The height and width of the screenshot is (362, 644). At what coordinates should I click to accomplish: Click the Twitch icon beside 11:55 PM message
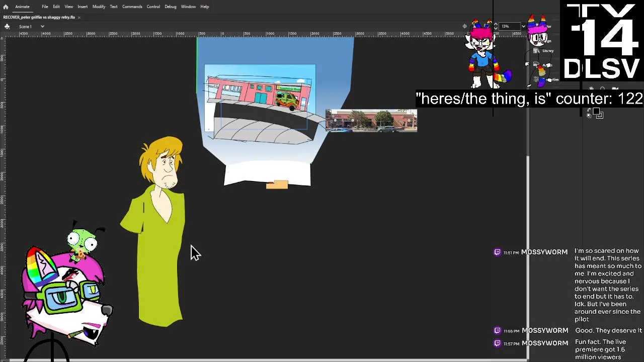click(498, 331)
